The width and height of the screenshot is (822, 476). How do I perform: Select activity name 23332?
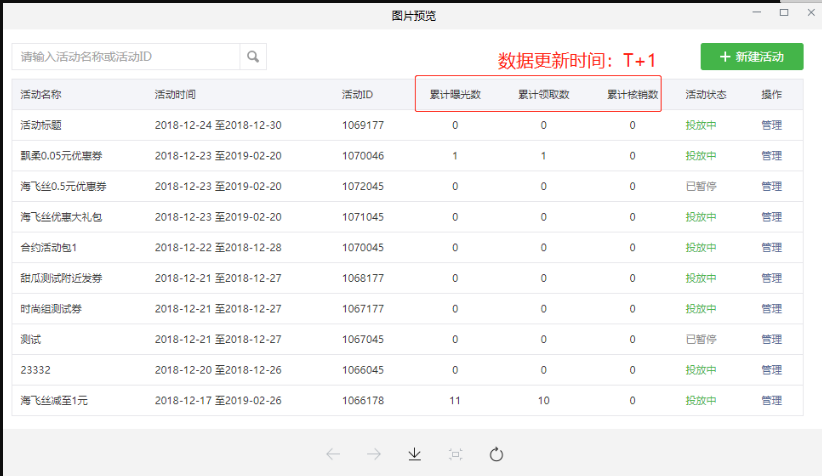pos(36,370)
